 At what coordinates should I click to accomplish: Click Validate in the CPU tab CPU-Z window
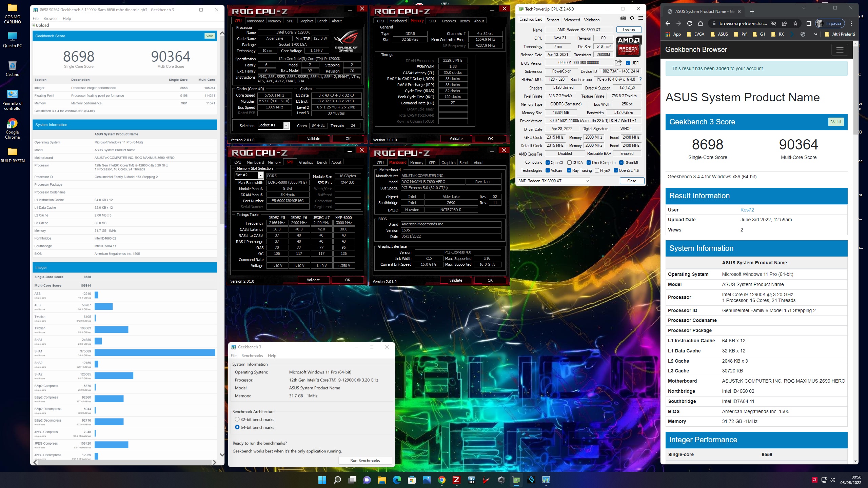coord(314,139)
